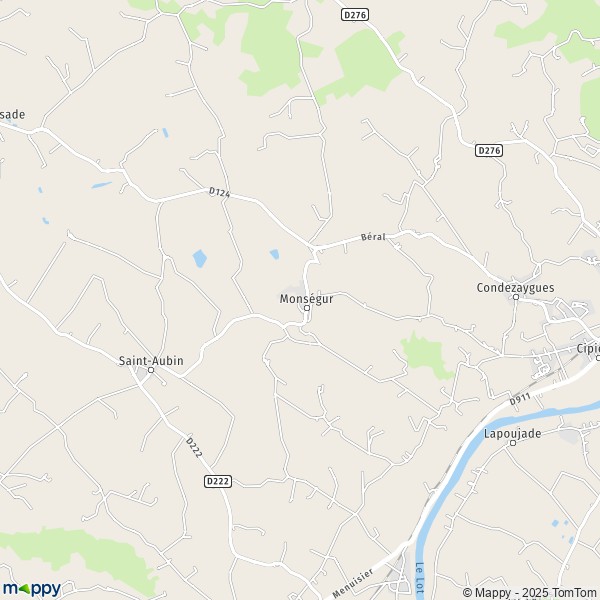The image size is (600, 600).
Task: Select the top D276 road shield
Action: (354, 15)
